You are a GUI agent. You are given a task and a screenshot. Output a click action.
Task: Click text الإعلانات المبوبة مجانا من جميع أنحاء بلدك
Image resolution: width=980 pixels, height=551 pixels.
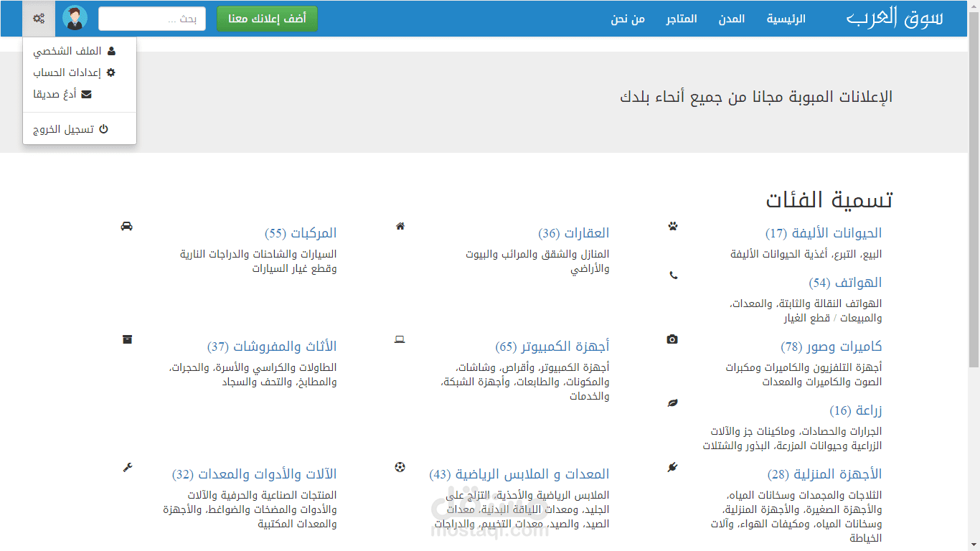coord(756,97)
